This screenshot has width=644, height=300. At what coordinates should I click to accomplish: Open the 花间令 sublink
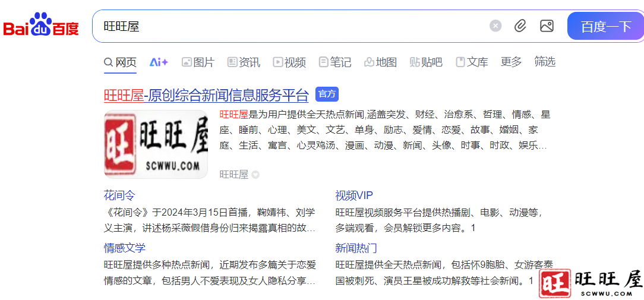[119, 195]
